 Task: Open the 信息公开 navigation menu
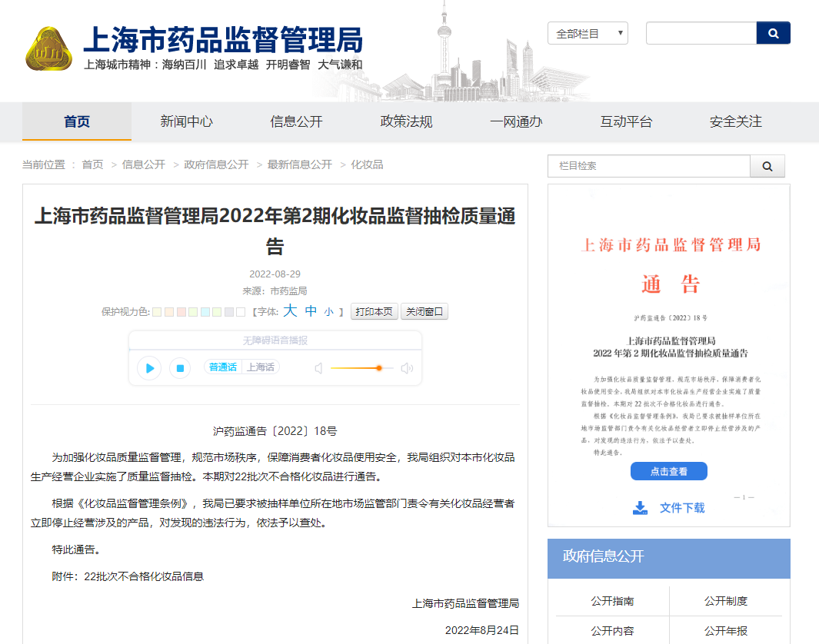(x=296, y=121)
